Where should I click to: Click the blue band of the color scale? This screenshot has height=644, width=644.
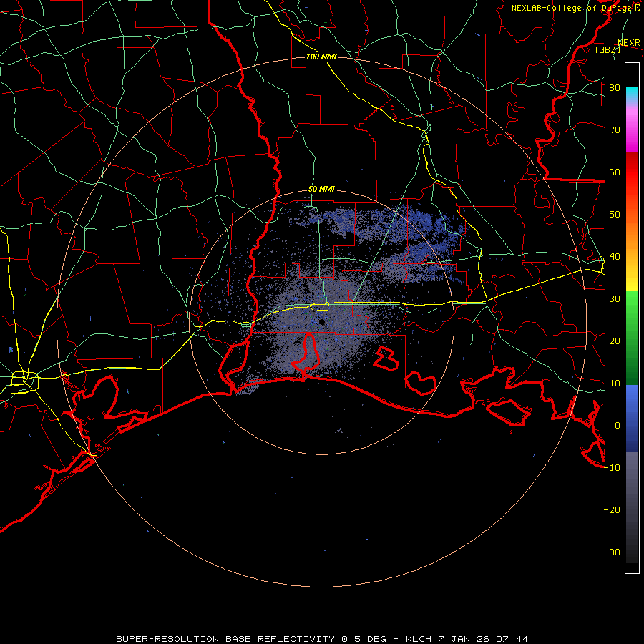click(x=632, y=418)
